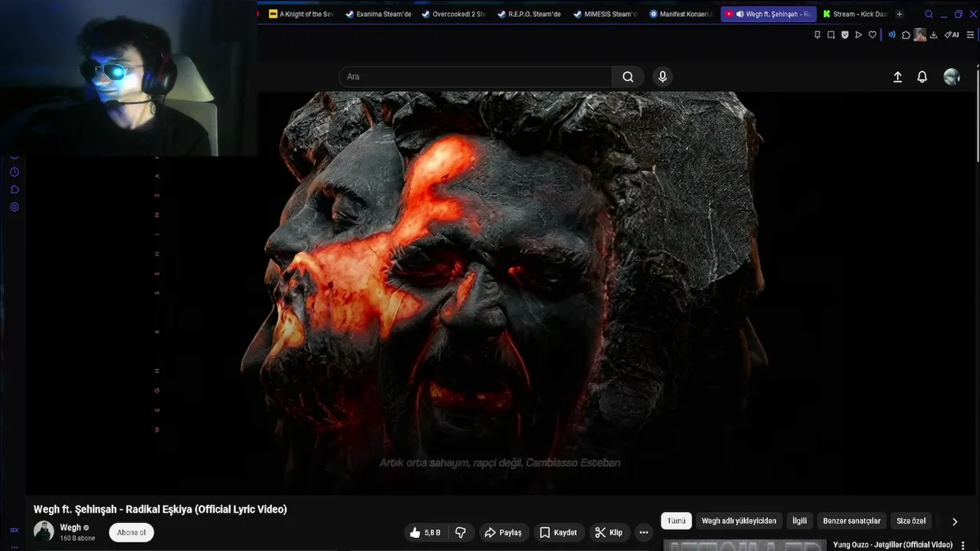Switch to Exanima Steam'de tab

pyautogui.click(x=378, y=14)
